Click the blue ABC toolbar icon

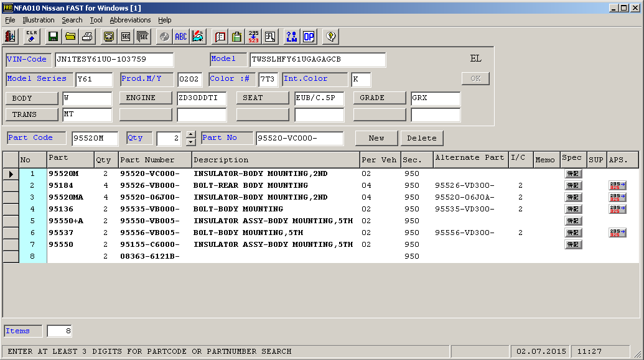pos(180,37)
